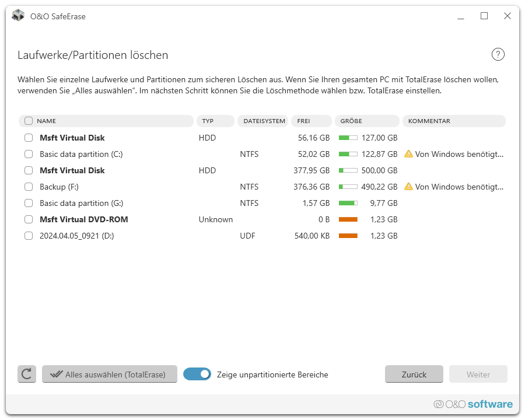Go back with the Zurück button
The image size is (525, 420).
coord(414,374)
